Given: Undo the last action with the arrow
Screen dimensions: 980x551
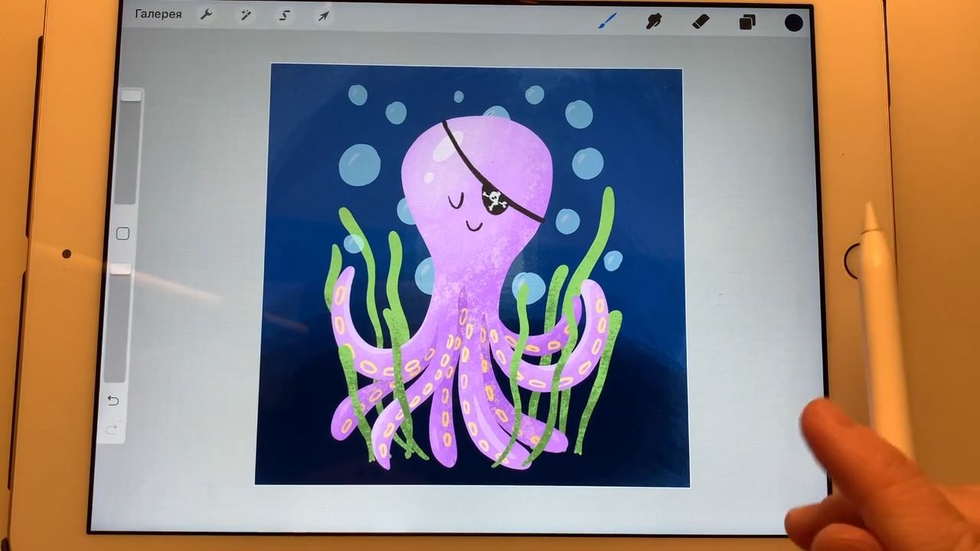Looking at the screenshot, I should [x=113, y=400].
